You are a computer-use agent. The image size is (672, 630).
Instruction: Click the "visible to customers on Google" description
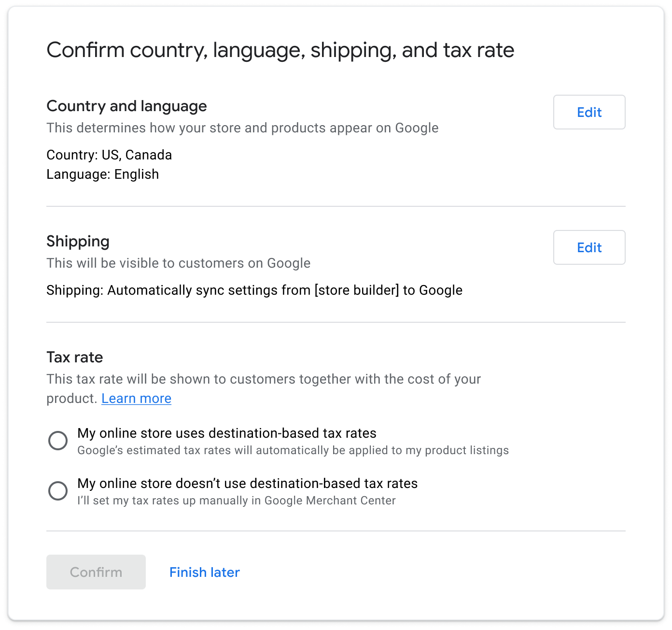[178, 263]
